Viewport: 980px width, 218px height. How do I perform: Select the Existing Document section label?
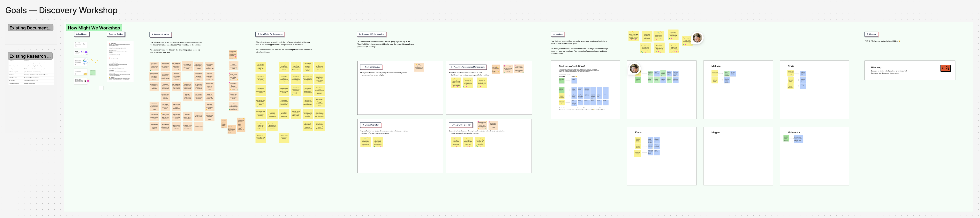coord(30,28)
